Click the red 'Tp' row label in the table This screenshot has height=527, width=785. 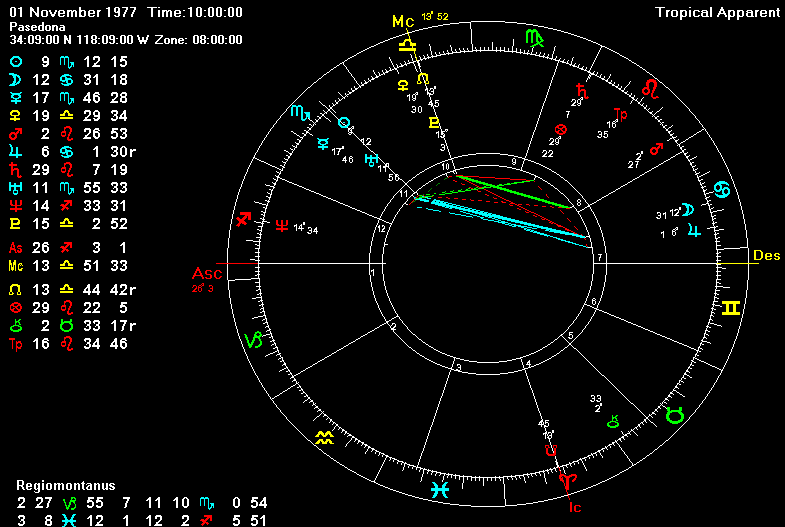pyautogui.click(x=16, y=345)
